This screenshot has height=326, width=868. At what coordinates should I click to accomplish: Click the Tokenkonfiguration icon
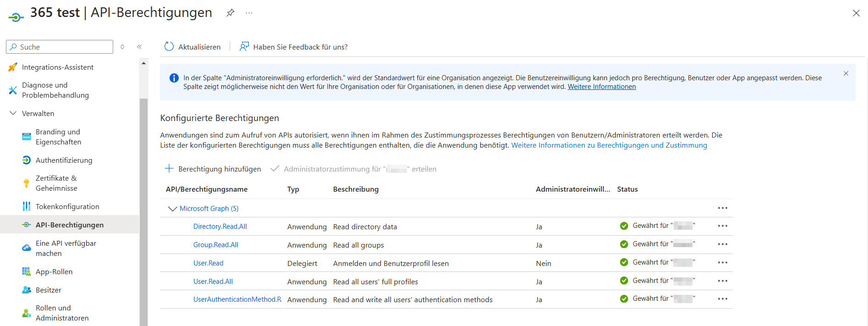[x=27, y=207]
